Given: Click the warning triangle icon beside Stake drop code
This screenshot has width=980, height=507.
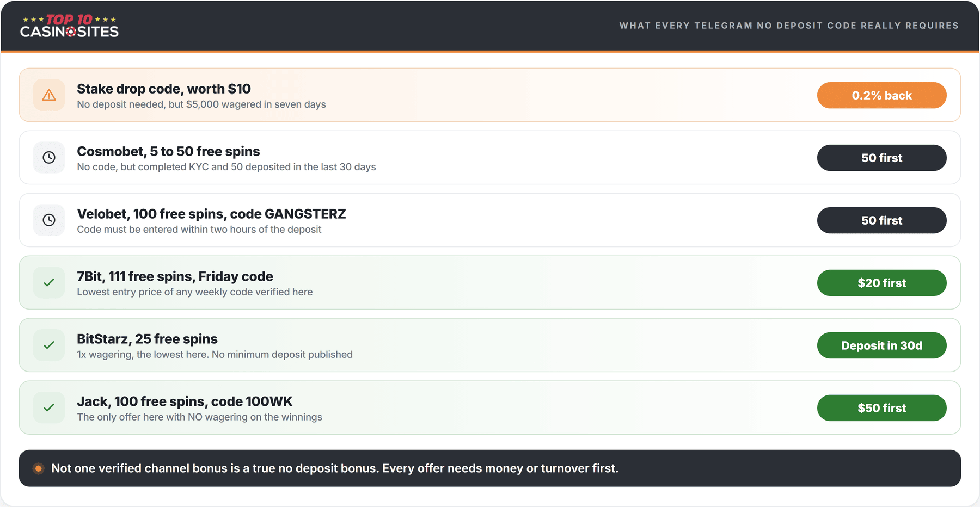Looking at the screenshot, I should [49, 95].
